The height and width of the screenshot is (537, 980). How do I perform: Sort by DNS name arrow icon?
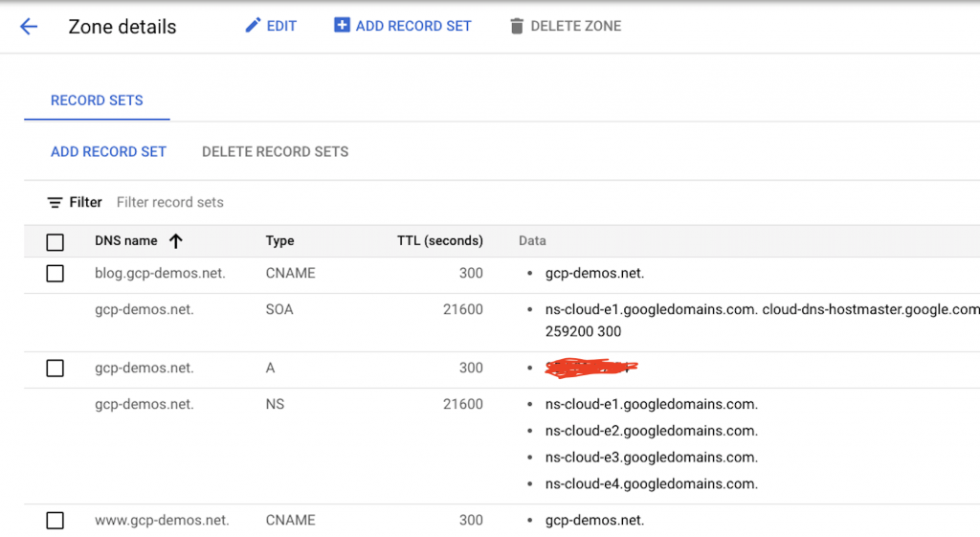pos(175,241)
